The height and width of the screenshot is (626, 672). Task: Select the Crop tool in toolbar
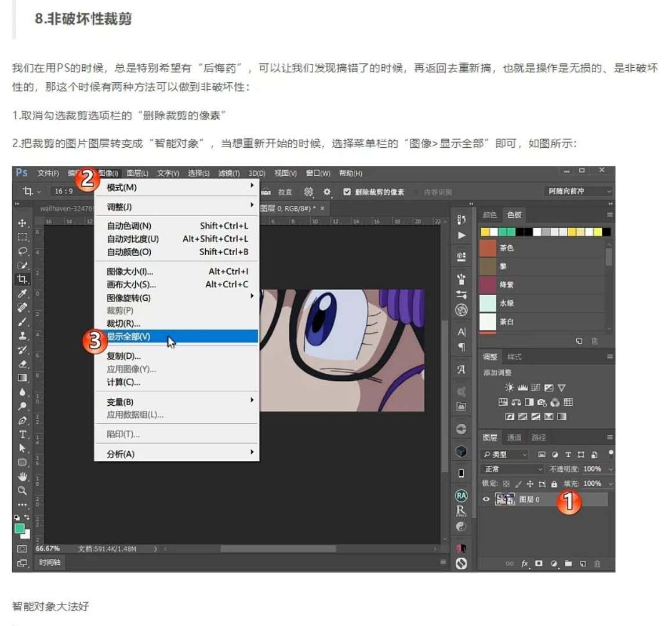(22, 279)
